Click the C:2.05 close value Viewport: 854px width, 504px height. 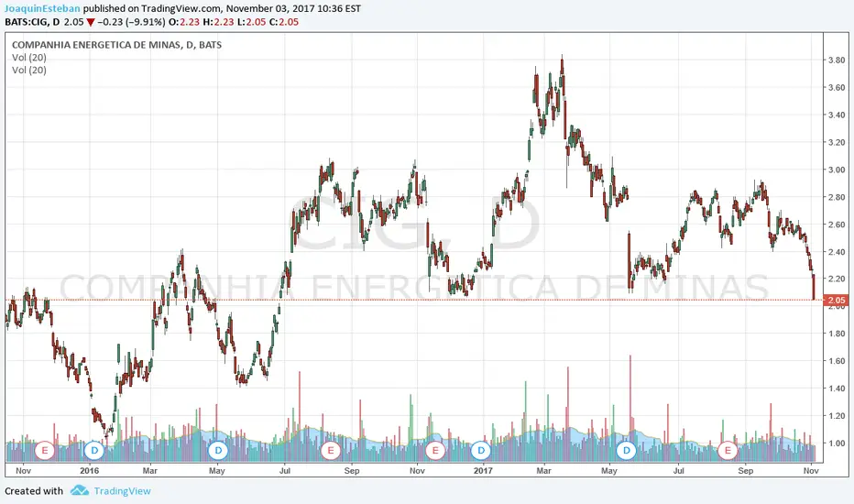[284, 22]
